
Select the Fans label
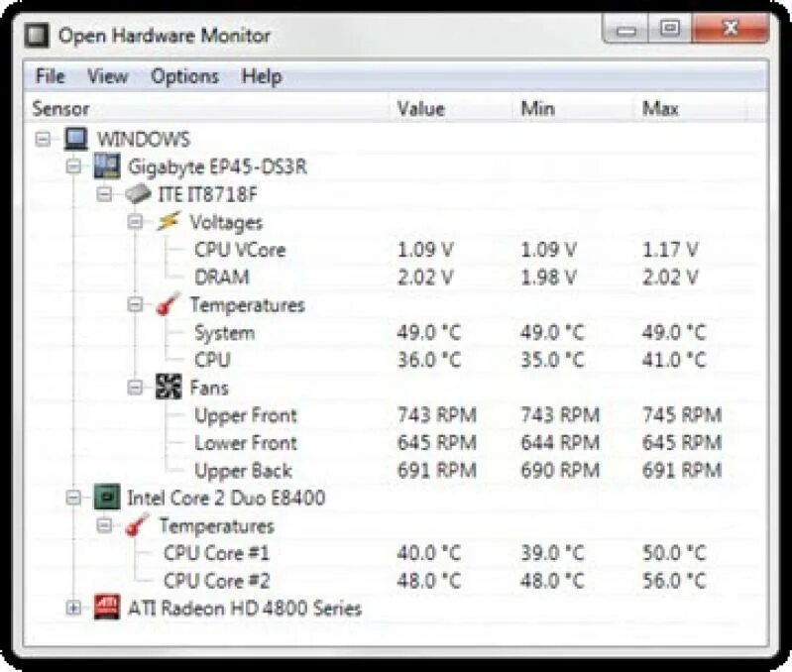(x=209, y=388)
